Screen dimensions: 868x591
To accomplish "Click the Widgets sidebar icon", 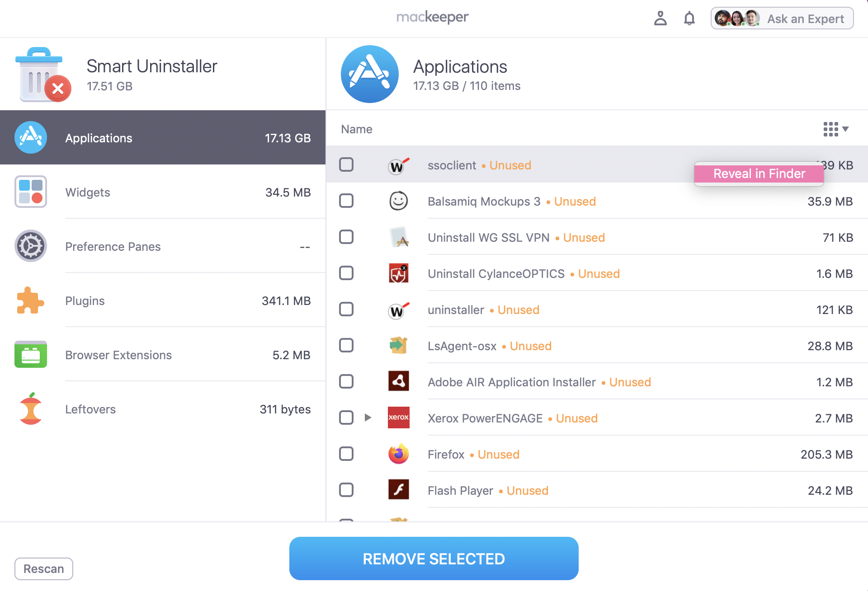I will pyautogui.click(x=31, y=192).
